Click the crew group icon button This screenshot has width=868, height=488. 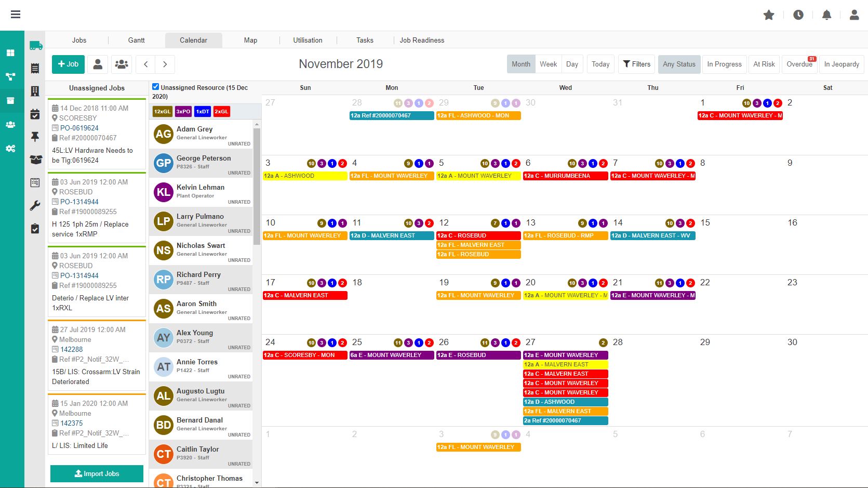pos(122,64)
